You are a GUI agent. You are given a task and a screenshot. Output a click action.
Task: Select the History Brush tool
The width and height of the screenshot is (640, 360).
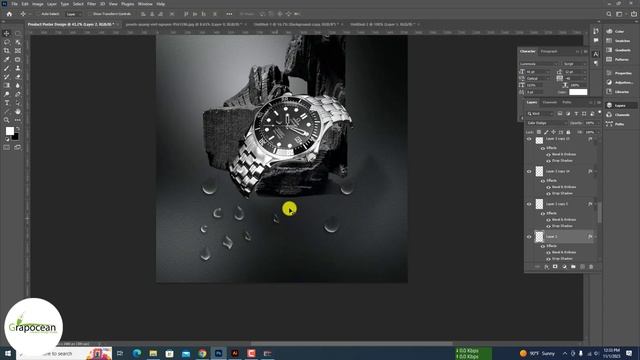(7, 77)
